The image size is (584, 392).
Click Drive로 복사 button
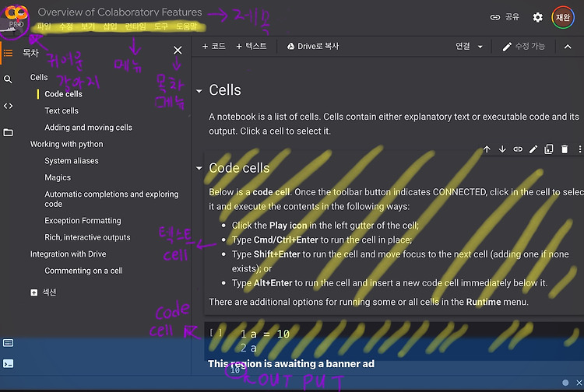(x=312, y=46)
